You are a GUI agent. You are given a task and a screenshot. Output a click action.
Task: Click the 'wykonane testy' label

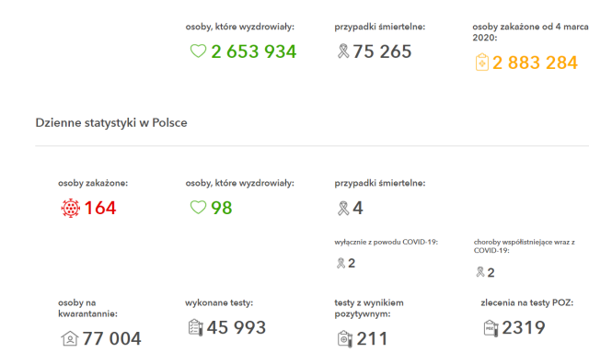tap(219, 302)
